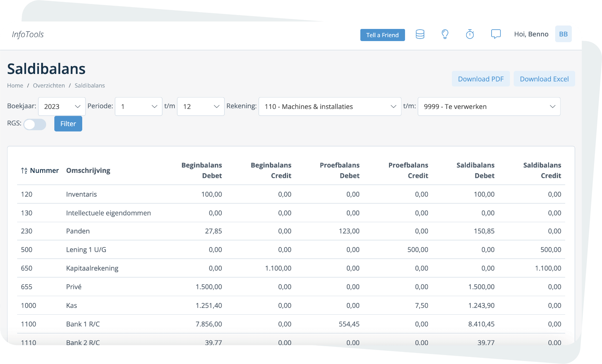Click the 7,50 Proefbalans Credit value
This screenshot has width=602, height=364.
[x=422, y=305]
